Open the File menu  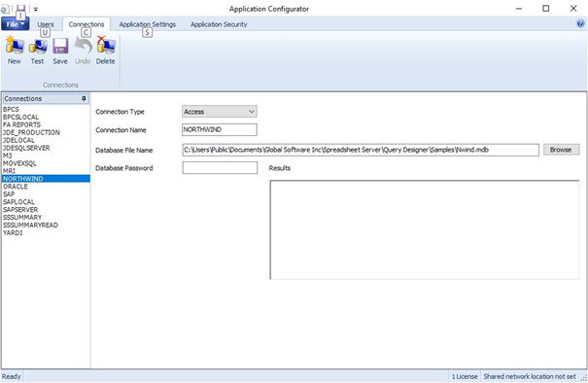[x=15, y=24]
